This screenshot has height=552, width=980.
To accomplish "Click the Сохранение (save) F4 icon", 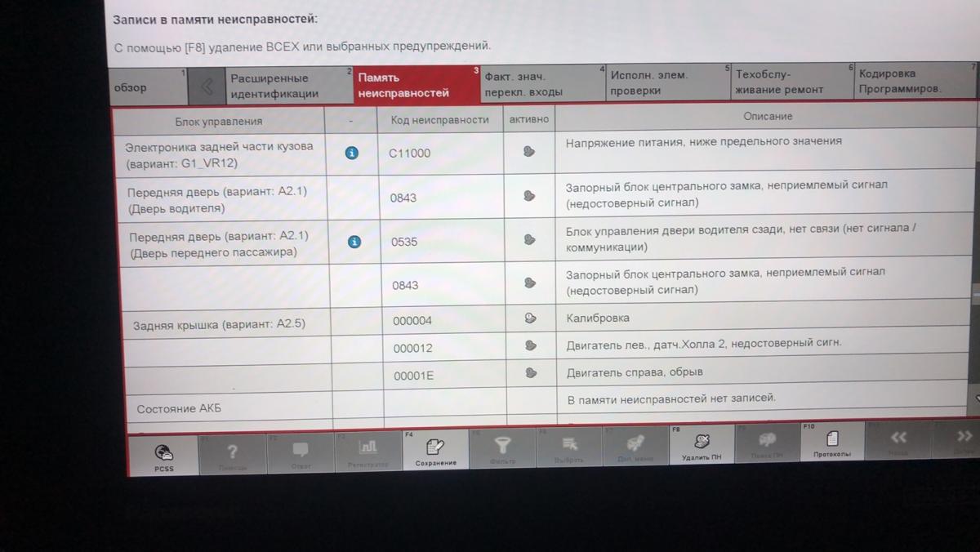I will click(435, 451).
